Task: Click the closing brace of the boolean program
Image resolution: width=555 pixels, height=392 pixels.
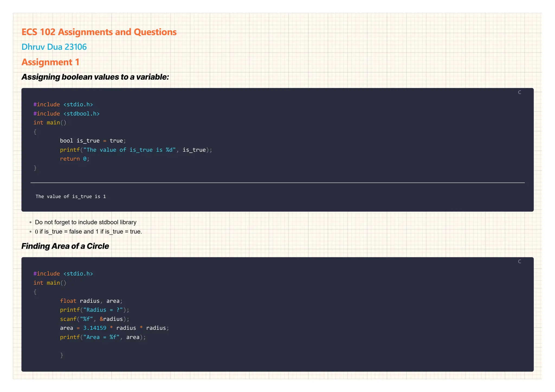Action: 35,168
